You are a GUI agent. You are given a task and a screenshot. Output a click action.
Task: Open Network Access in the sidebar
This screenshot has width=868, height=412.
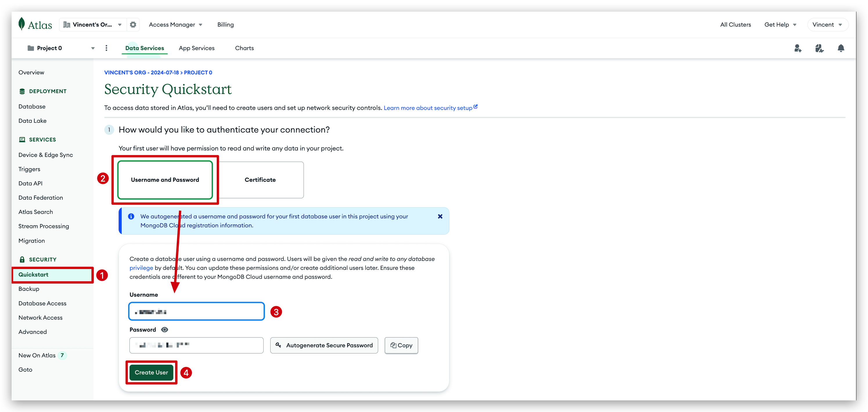coord(40,318)
